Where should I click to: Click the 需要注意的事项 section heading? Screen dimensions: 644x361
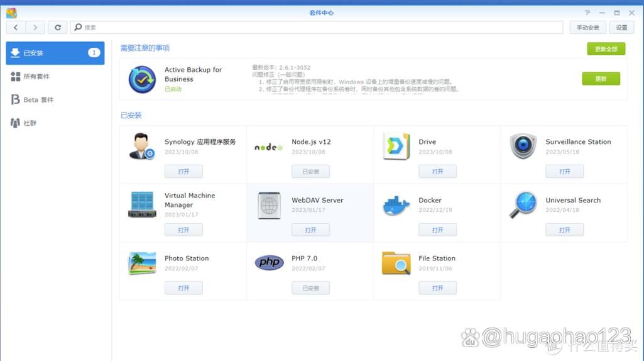click(145, 48)
